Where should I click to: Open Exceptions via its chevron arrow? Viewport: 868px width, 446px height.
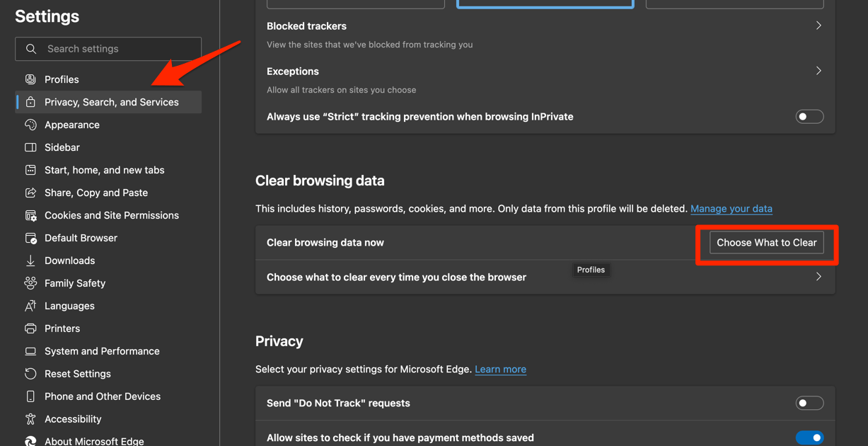[818, 71]
